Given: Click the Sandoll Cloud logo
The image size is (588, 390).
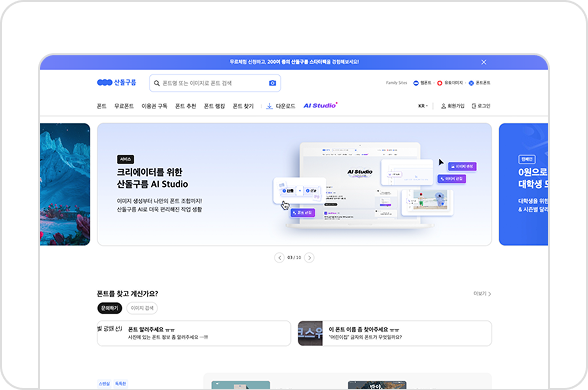Looking at the screenshot, I should 117,82.
